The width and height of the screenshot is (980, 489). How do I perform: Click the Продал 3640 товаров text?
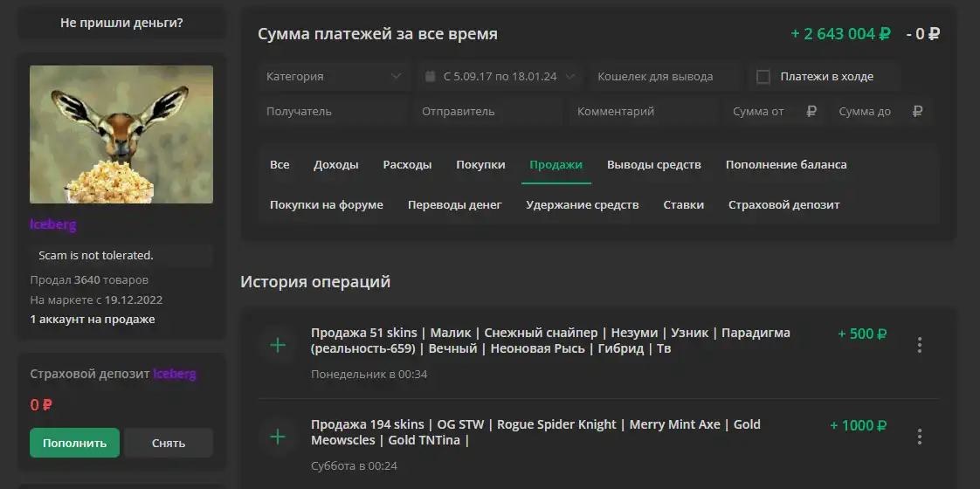pos(89,279)
